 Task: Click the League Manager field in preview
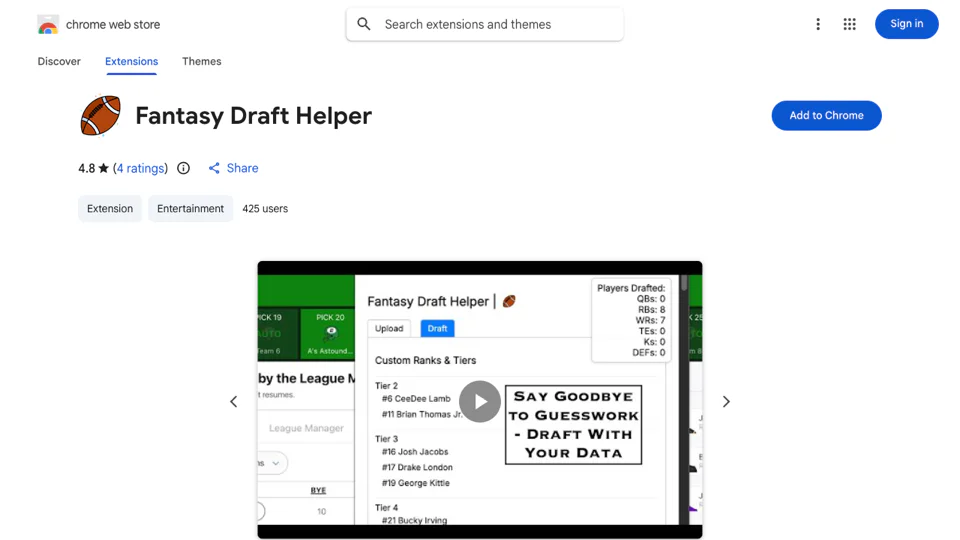click(306, 428)
